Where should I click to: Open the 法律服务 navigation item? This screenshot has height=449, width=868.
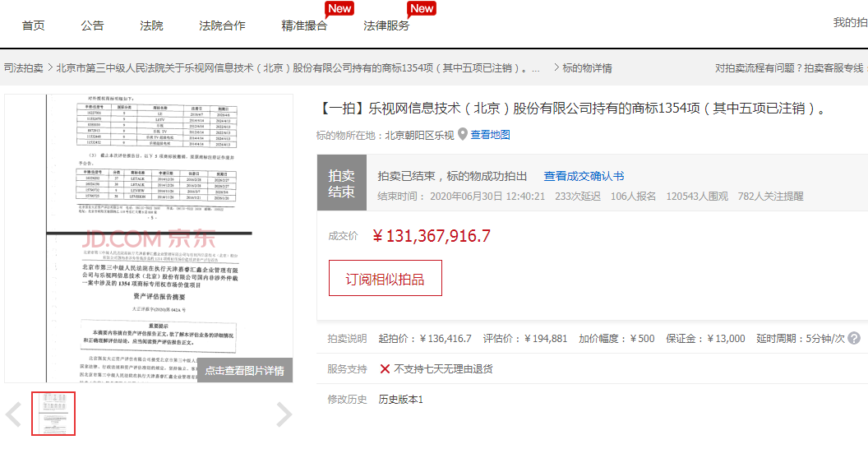[386, 25]
